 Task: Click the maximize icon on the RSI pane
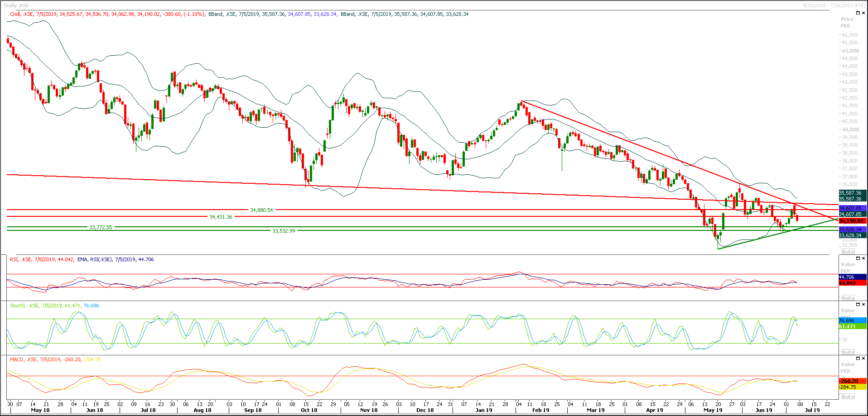[858, 258]
